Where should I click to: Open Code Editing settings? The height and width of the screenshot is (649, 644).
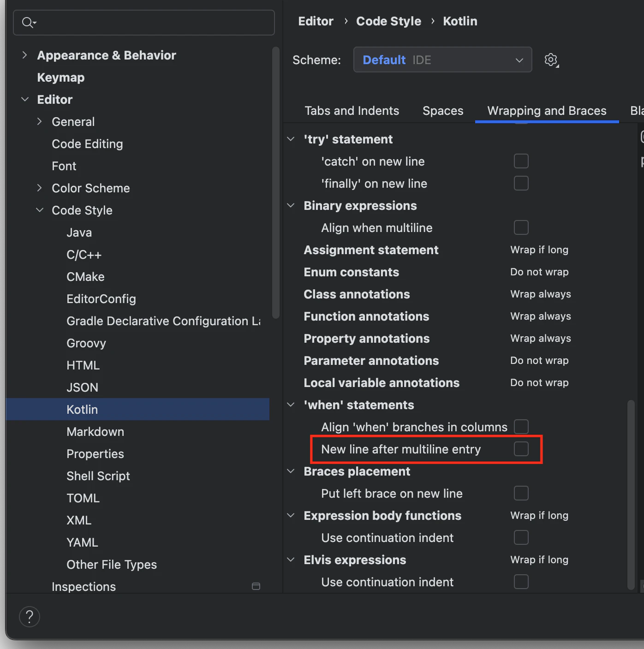(x=87, y=144)
